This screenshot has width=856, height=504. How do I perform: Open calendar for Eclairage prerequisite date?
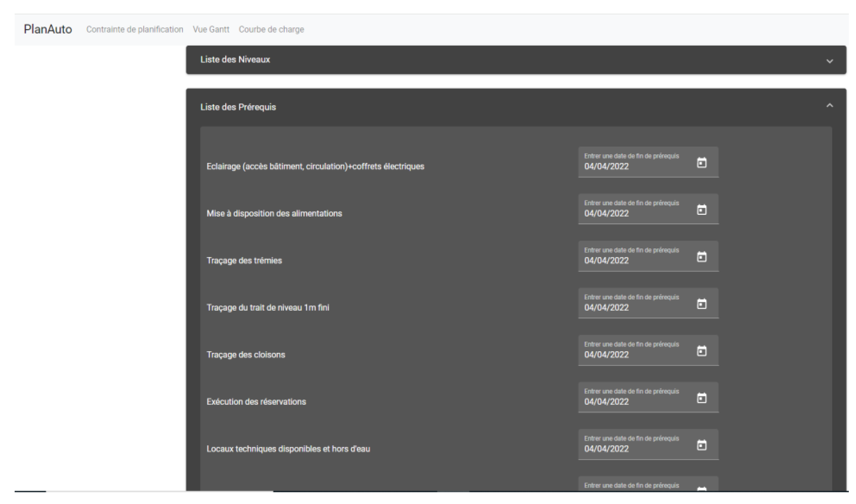pos(702,163)
